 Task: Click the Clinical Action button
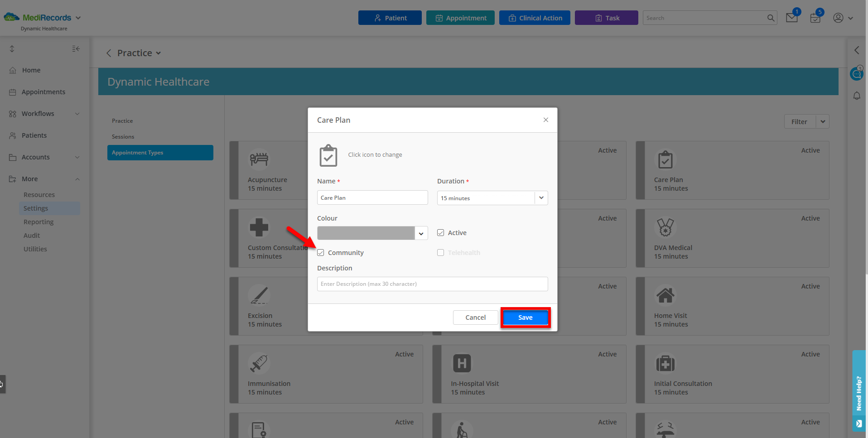click(x=535, y=18)
